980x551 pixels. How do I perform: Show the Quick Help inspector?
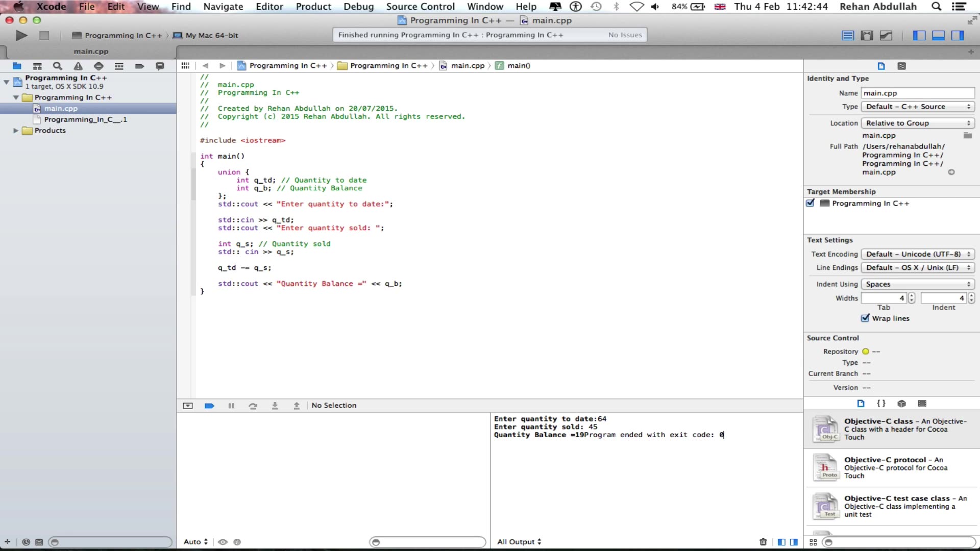(901, 66)
